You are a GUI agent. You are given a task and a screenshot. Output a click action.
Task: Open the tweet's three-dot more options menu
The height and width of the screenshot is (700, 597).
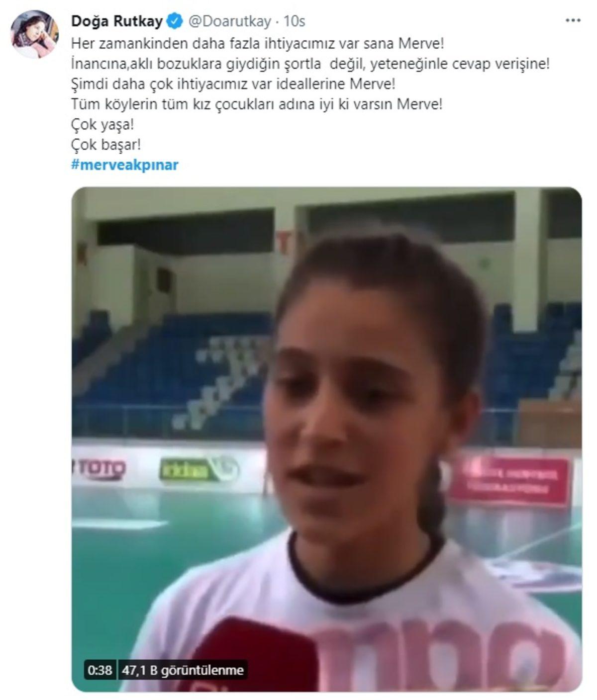pos(573,21)
